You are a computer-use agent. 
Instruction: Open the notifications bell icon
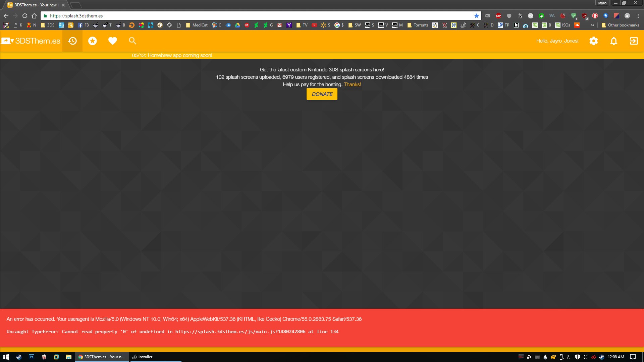pyautogui.click(x=614, y=41)
